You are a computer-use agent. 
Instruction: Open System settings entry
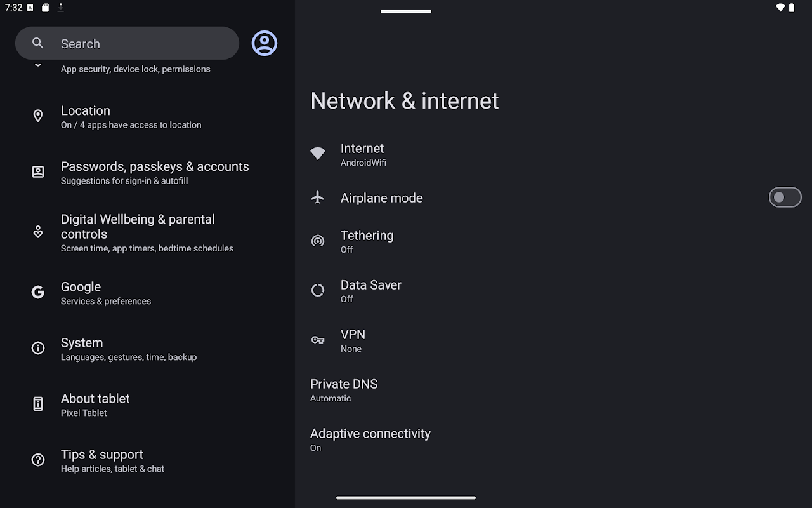pyautogui.click(x=147, y=349)
